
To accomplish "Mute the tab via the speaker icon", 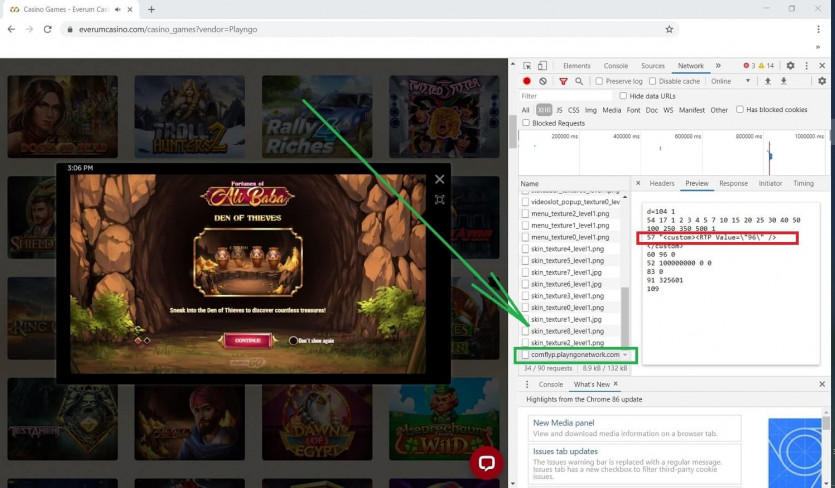I will tap(117, 9).
